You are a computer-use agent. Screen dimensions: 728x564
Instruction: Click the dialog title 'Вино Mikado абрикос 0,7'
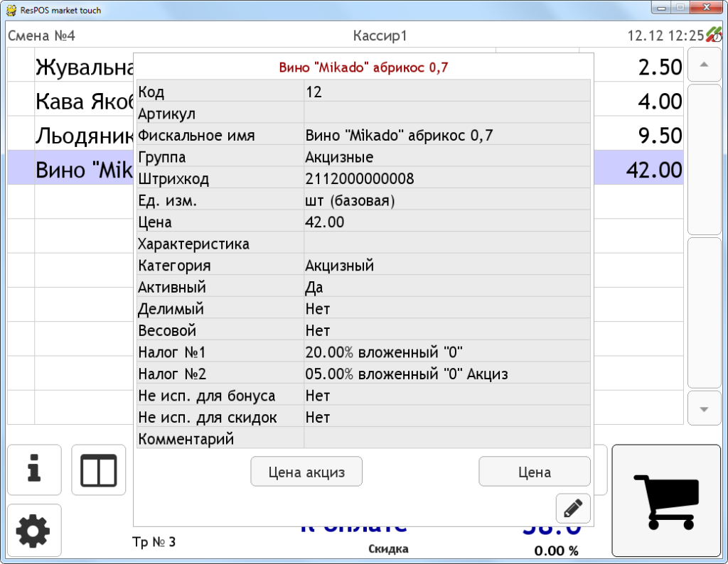point(363,67)
